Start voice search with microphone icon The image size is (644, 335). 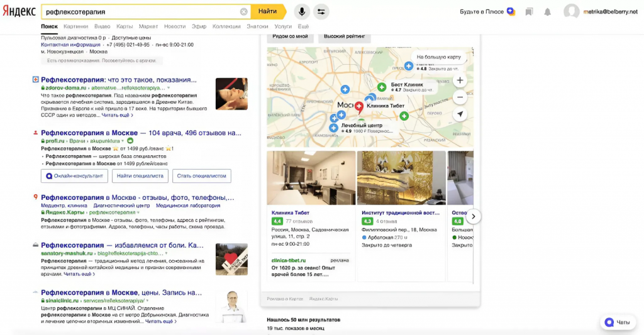302,11
